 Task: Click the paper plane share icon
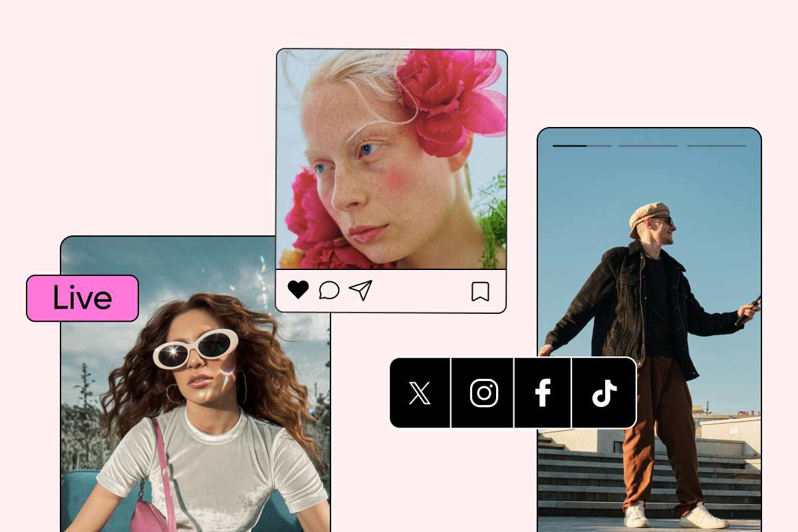point(360,290)
